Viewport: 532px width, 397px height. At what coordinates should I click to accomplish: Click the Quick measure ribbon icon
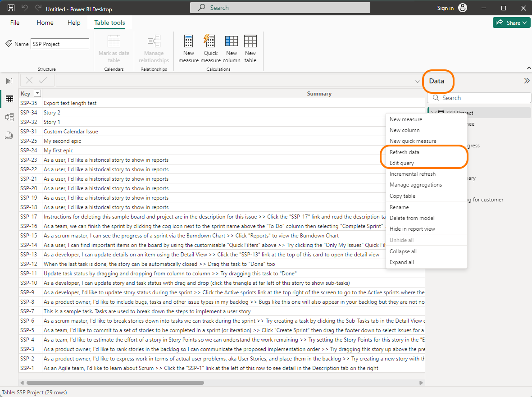tap(210, 48)
